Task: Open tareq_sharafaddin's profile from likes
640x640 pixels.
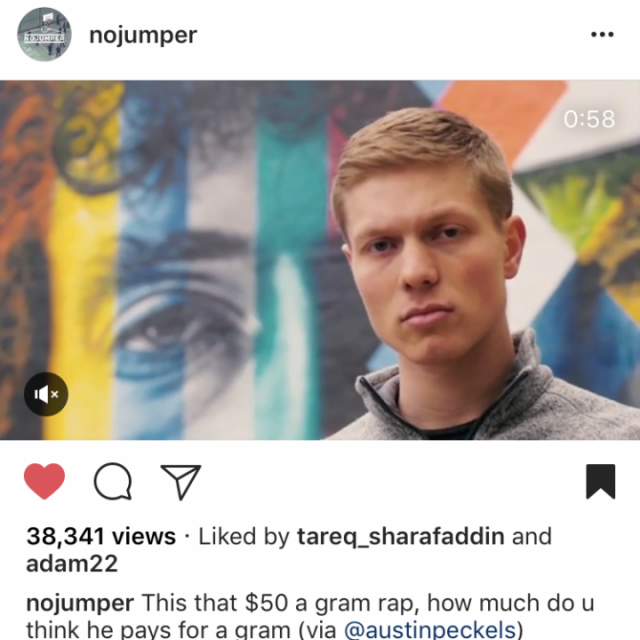Action: pyautogui.click(x=400, y=536)
